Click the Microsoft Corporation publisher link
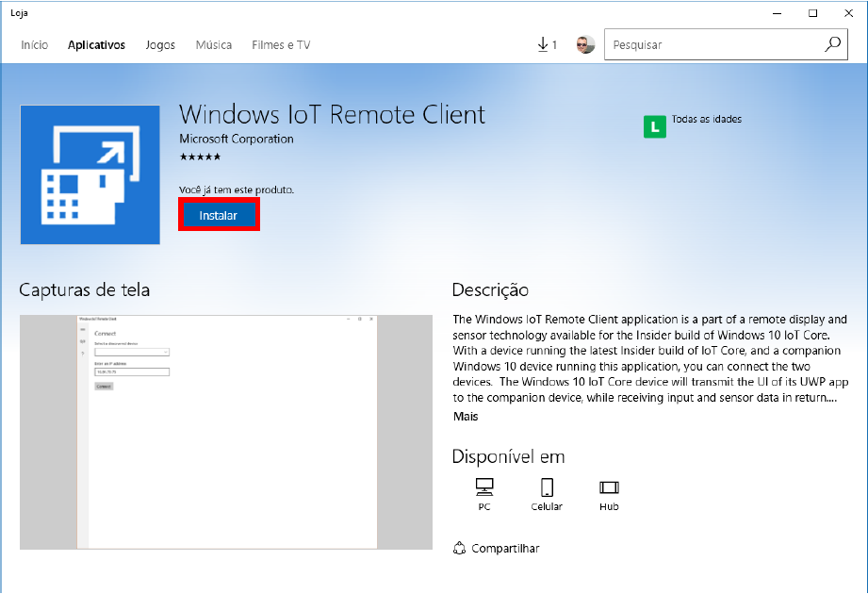Viewport: 868px width, 594px height. (237, 139)
